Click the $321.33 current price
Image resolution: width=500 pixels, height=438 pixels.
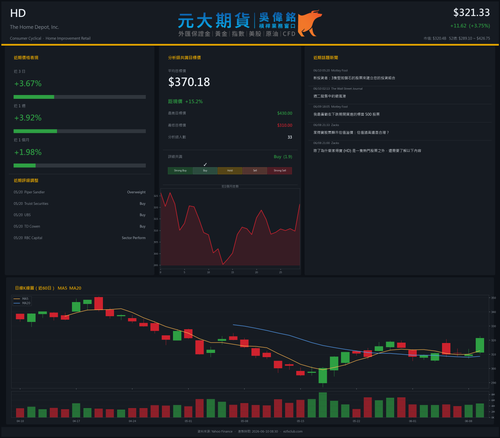click(x=471, y=13)
